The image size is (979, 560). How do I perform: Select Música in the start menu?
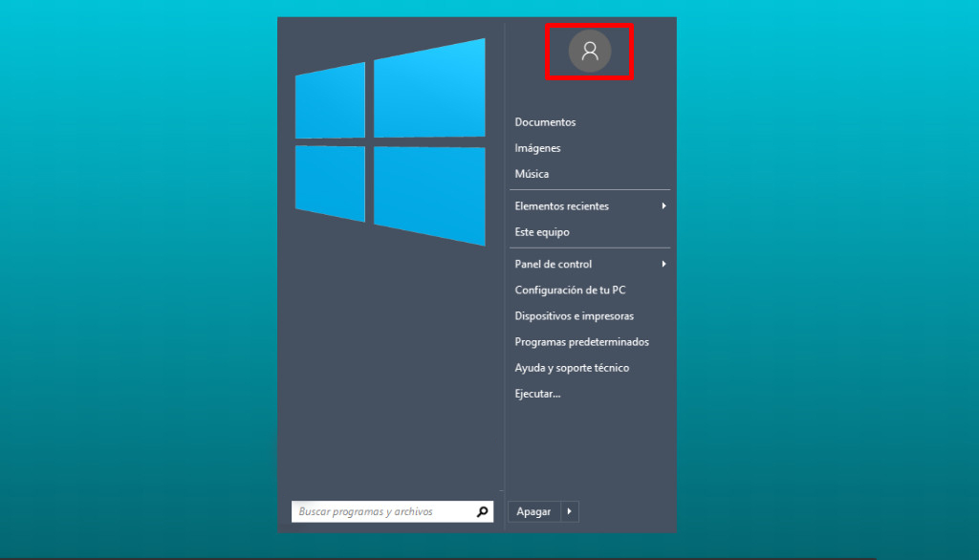[532, 174]
